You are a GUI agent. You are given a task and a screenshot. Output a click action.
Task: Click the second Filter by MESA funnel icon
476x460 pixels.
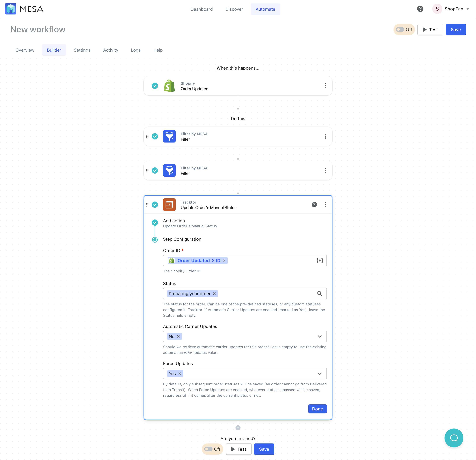click(169, 170)
